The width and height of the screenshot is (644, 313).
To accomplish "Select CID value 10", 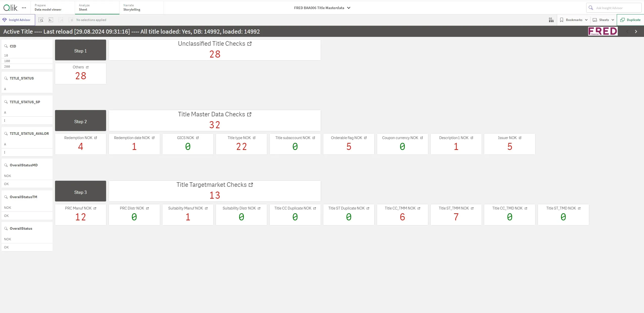I will coord(27,56).
